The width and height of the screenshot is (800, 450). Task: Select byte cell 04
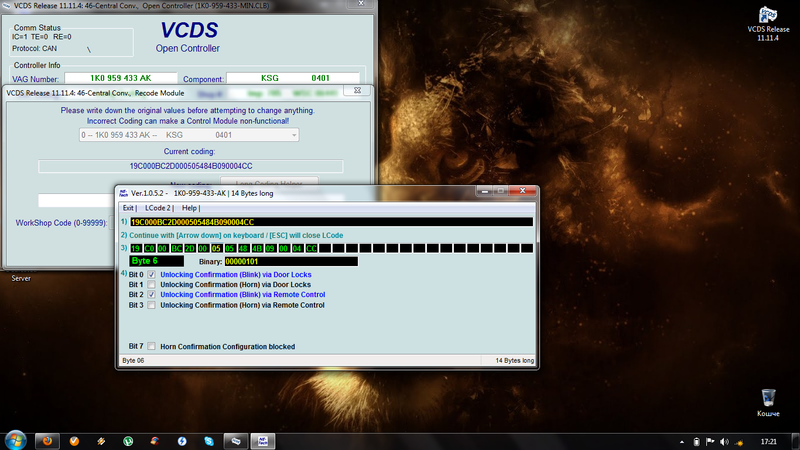click(x=297, y=248)
